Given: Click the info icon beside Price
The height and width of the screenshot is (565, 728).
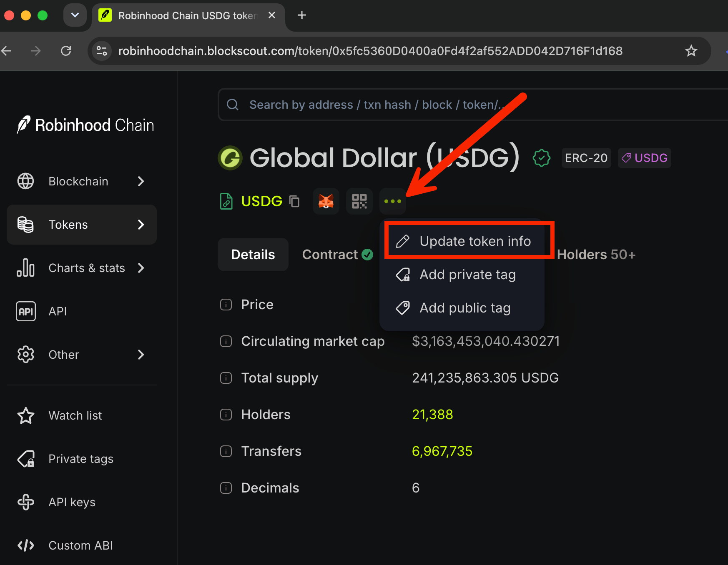Looking at the screenshot, I should [x=226, y=305].
